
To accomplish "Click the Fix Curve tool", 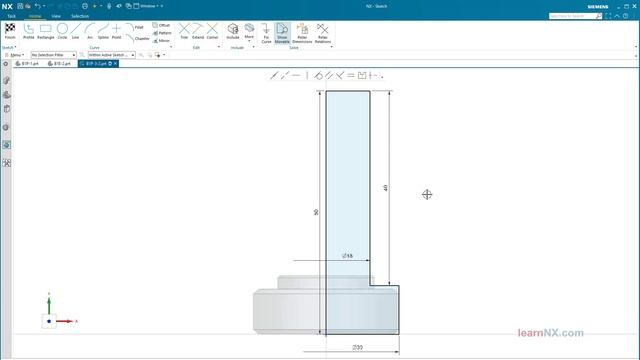I will pyautogui.click(x=266, y=33).
